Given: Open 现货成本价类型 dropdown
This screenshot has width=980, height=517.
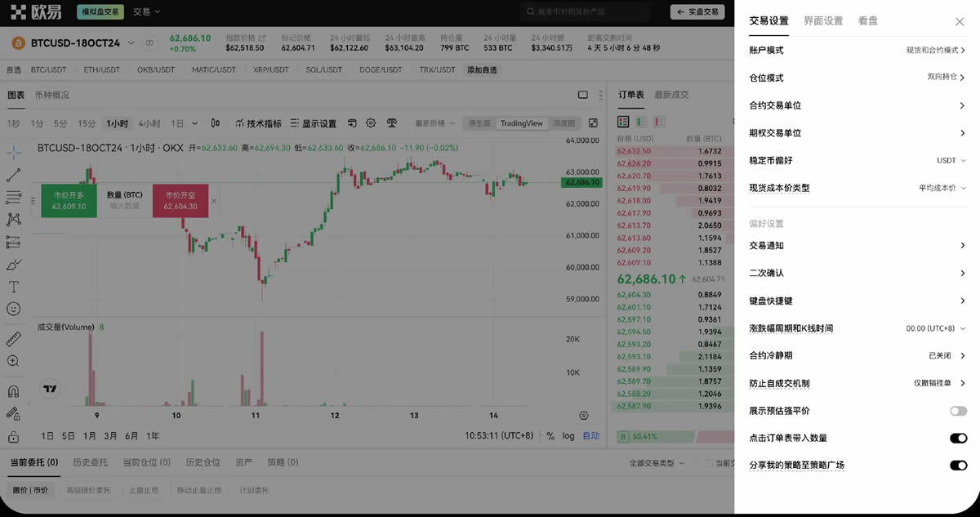Looking at the screenshot, I should coord(942,188).
